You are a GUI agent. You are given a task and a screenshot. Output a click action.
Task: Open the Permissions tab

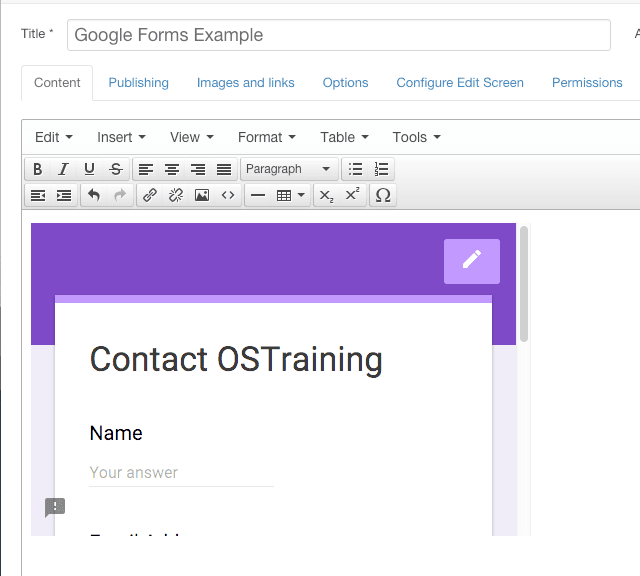[587, 83]
